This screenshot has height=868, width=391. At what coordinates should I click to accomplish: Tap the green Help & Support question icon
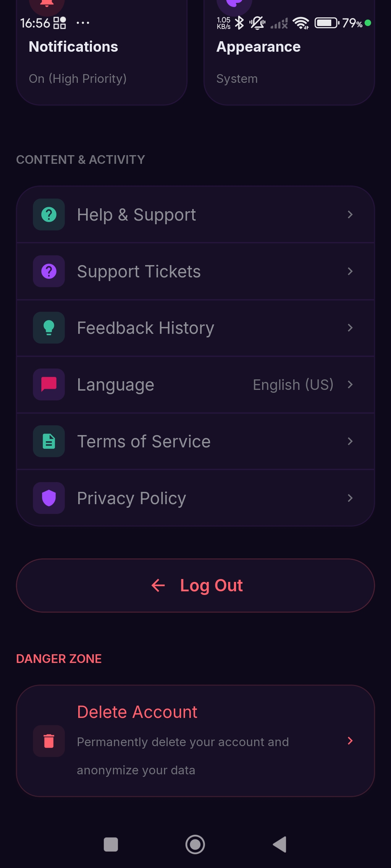click(49, 214)
